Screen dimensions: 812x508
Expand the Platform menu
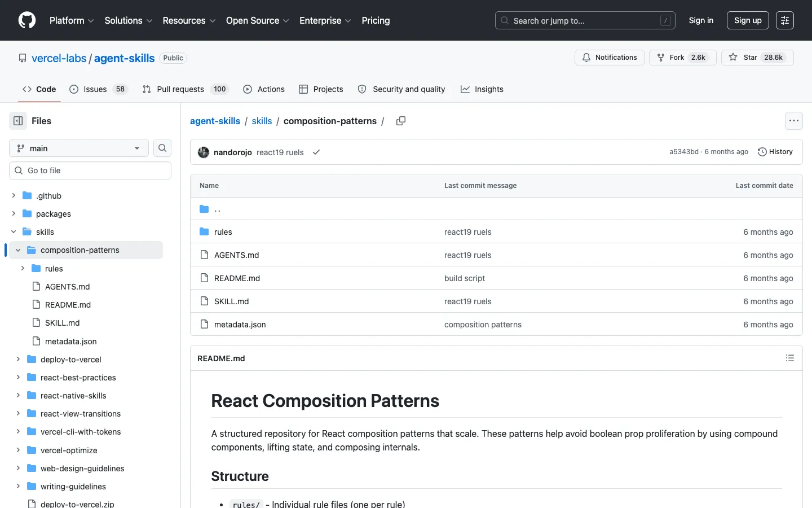click(72, 20)
